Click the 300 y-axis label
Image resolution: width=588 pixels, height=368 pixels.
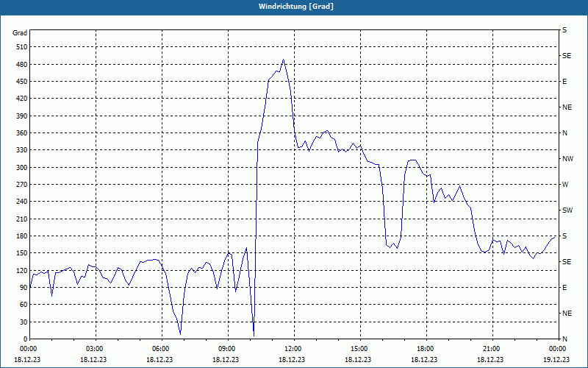tap(22, 168)
